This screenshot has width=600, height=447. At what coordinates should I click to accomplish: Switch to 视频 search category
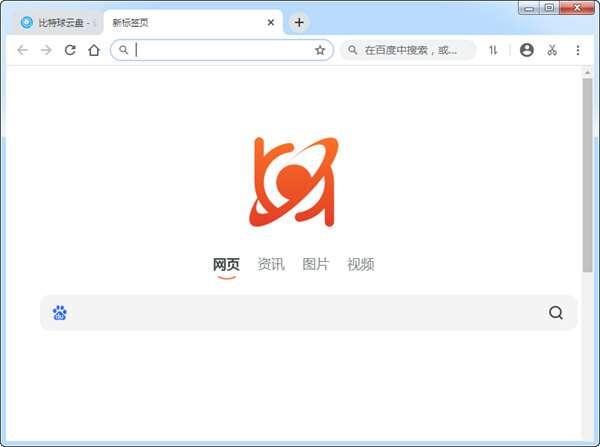tap(361, 265)
